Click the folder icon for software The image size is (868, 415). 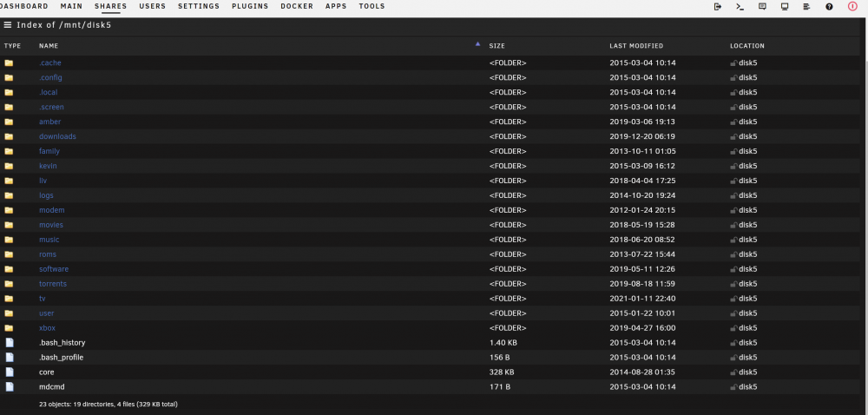coord(9,269)
